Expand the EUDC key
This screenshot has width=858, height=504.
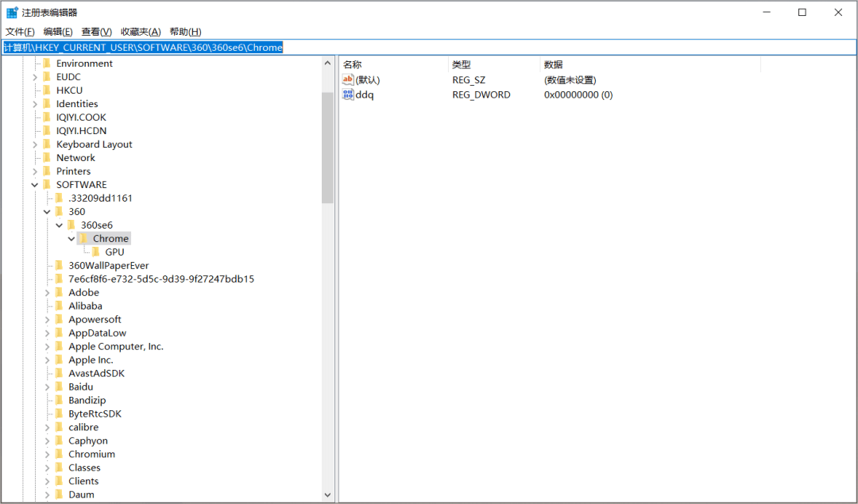[x=35, y=77]
